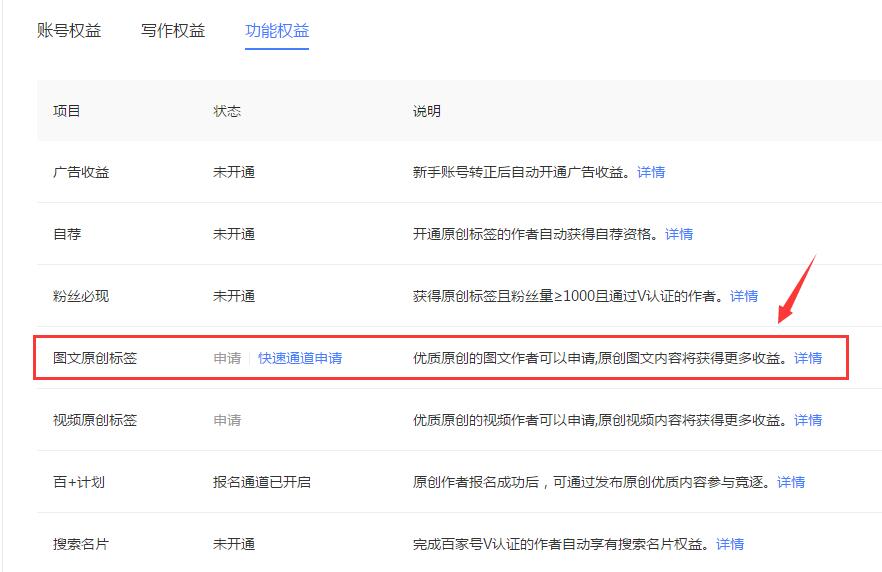This screenshot has height=572, width=882.
Task: Click 申请 in the 图文原创标签 row
Action: pyautogui.click(x=227, y=358)
